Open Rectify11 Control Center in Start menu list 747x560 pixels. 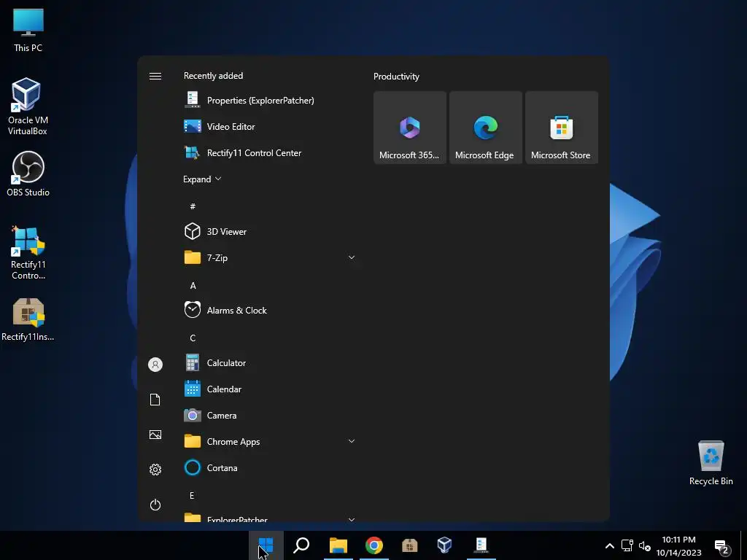270,153
